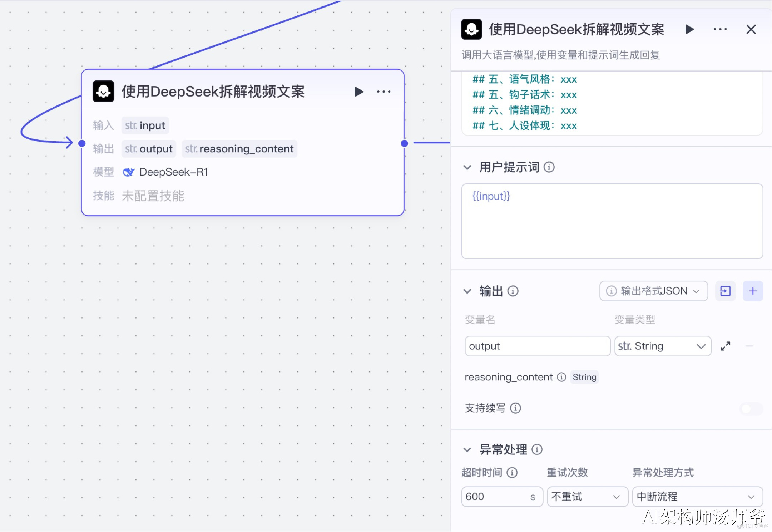Collapse the 异常处理 section
This screenshot has height=532, width=772.
467,450
